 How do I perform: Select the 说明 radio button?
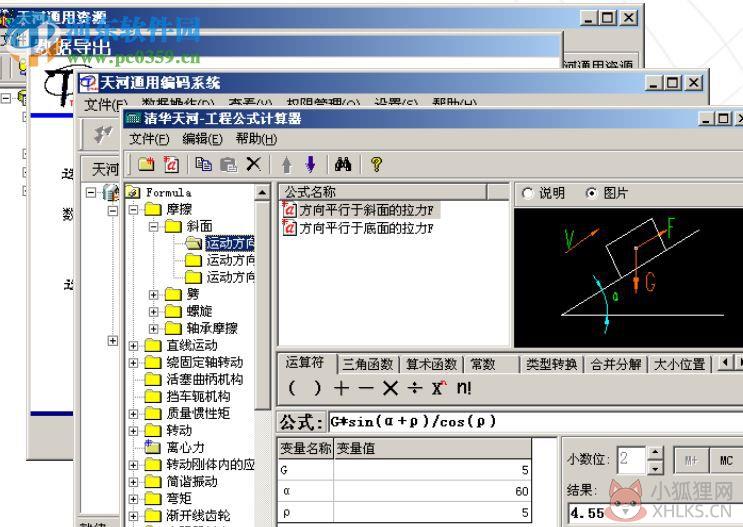[527, 193]
